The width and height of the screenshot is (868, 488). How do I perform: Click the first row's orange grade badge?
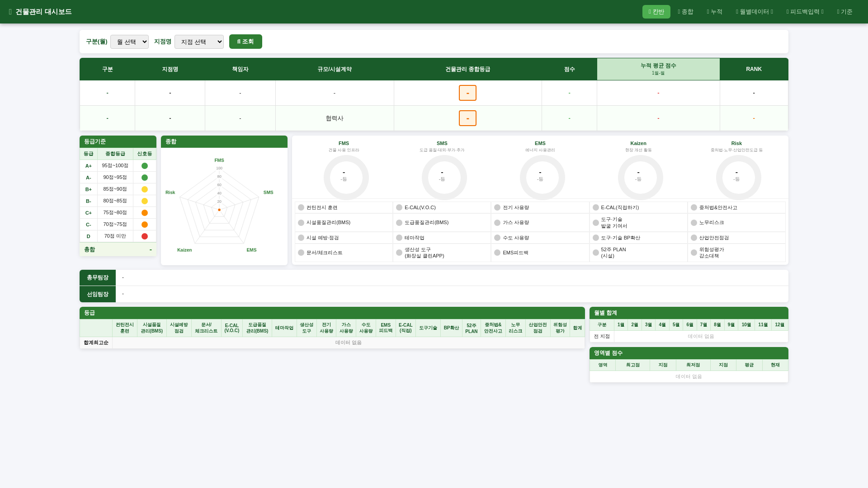point(467,93)
